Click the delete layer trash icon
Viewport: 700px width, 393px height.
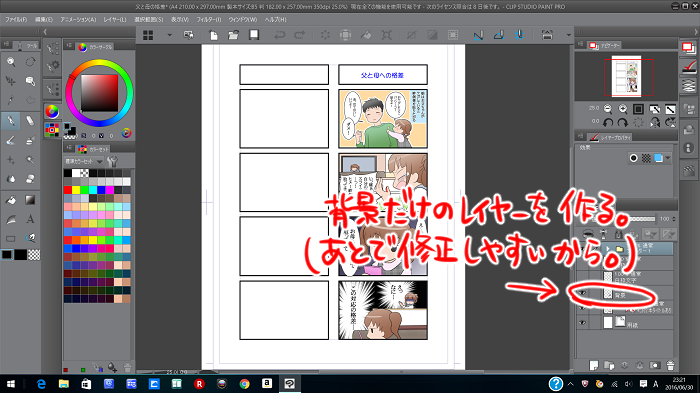click(x=670, y=365)
